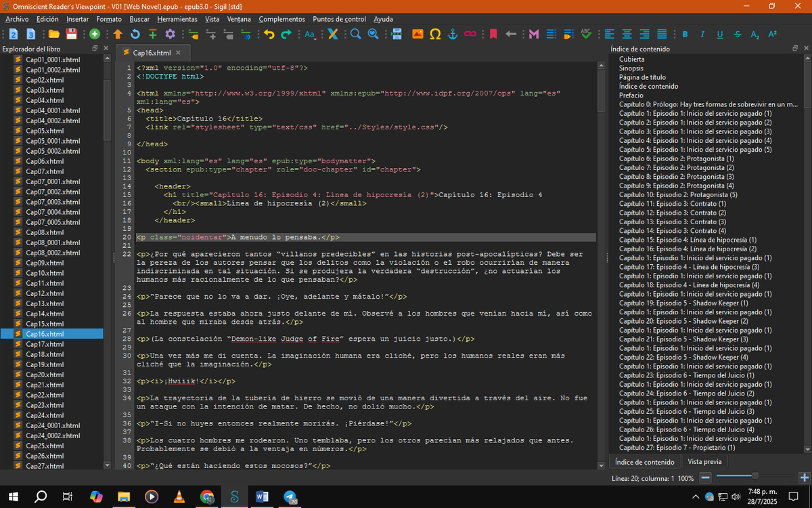Toggle bold formatting

point(685,34)
